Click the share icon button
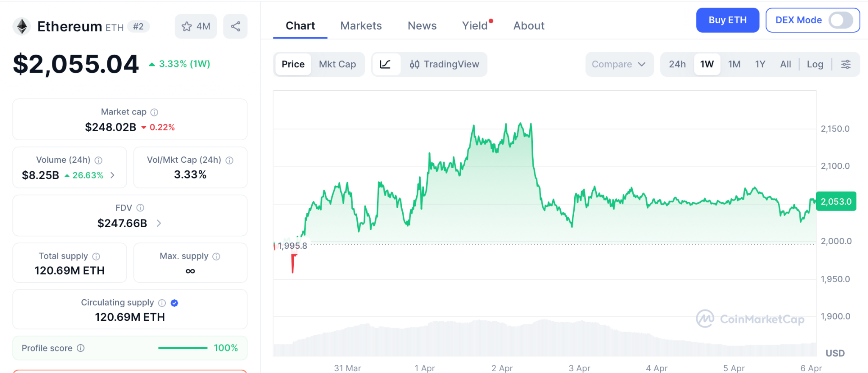The width and height of the screenshot is (868, 373). [x=236, y=27]
